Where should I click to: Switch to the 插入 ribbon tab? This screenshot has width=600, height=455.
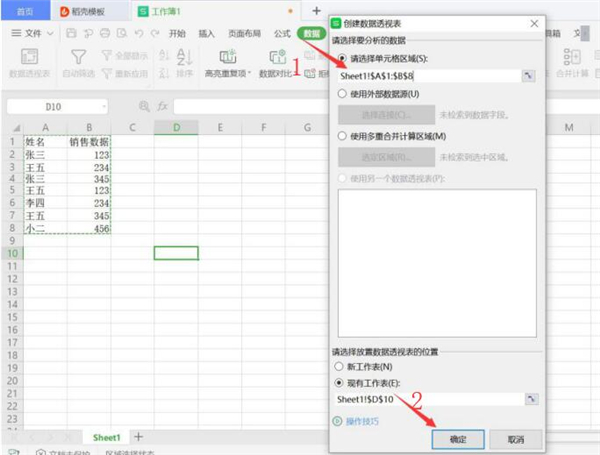207,33
